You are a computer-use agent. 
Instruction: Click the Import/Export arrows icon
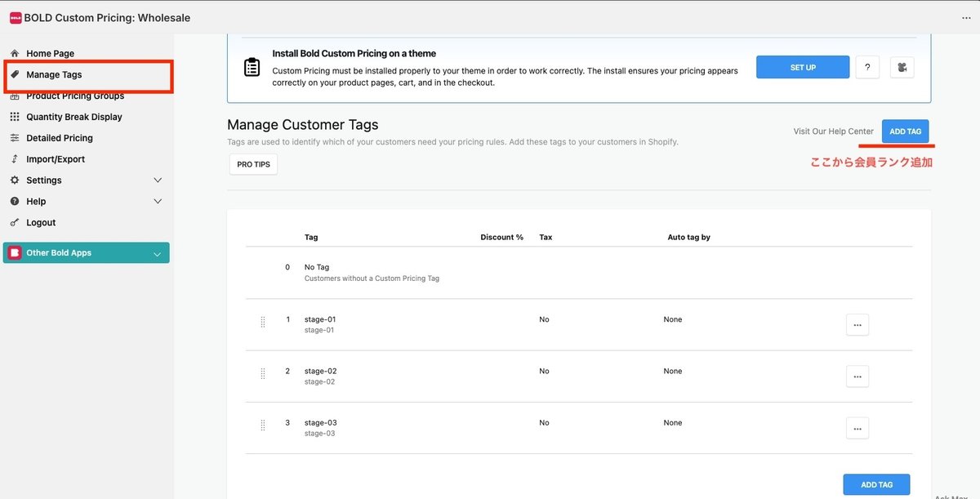(x=15, y=159)
